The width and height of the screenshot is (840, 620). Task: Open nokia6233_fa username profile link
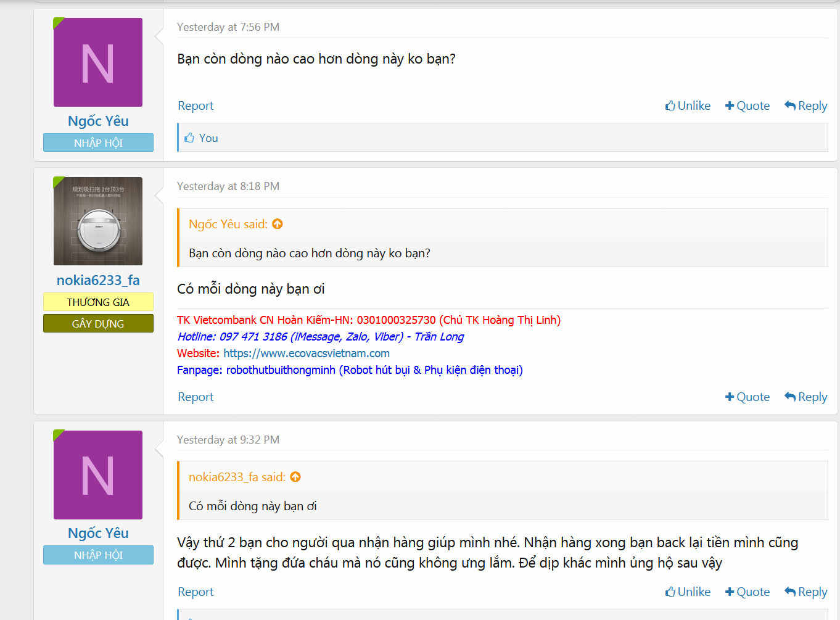pyautogui.click(x=98, y=280)
